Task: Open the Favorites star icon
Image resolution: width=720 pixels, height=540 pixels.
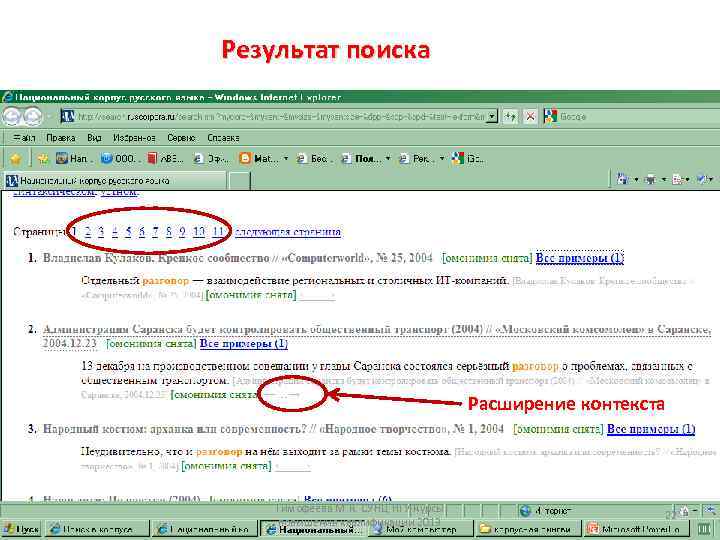Action: (16, 159)
